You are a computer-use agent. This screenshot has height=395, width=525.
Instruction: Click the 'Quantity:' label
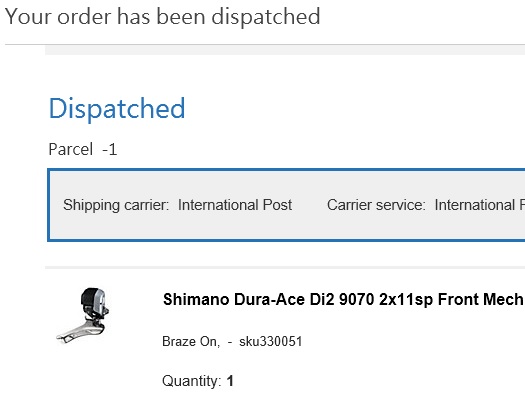click(192, 381)
